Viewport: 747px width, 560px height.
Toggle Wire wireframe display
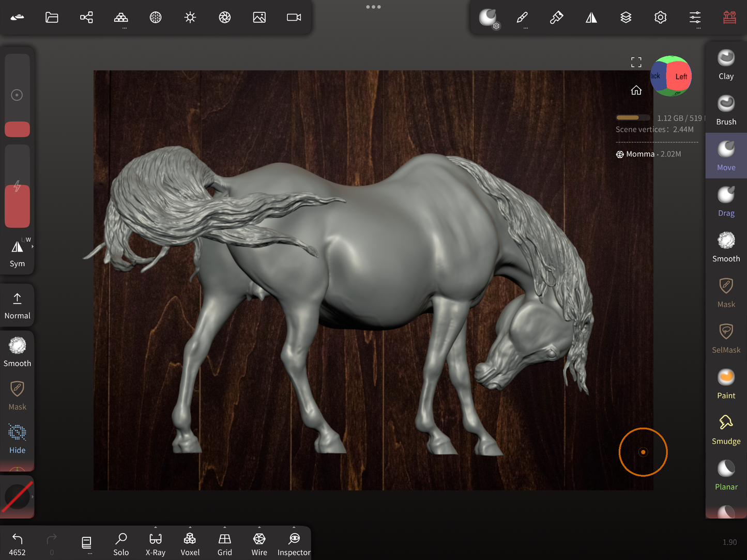[x=259, y=544]
